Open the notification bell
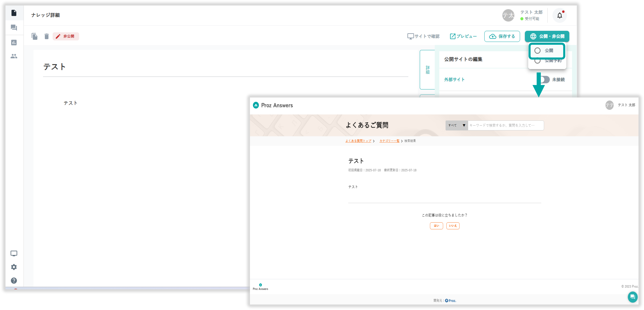Screen dimensions: 644x310 [559, 16]
